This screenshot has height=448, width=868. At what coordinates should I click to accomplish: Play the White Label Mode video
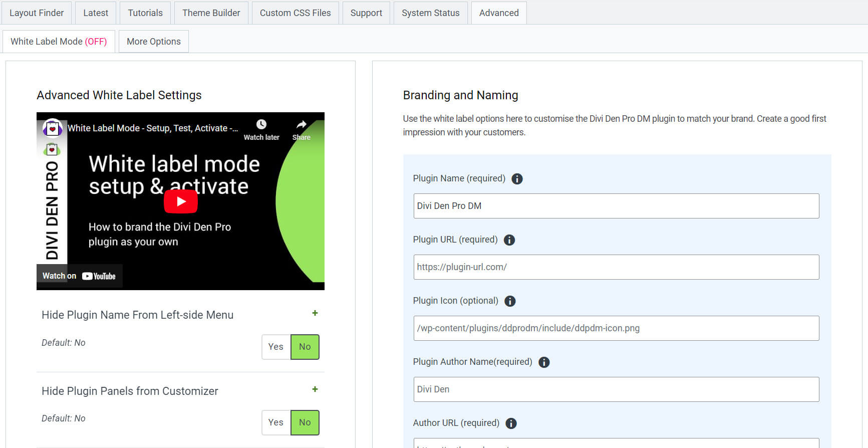(x=181, y=201)
